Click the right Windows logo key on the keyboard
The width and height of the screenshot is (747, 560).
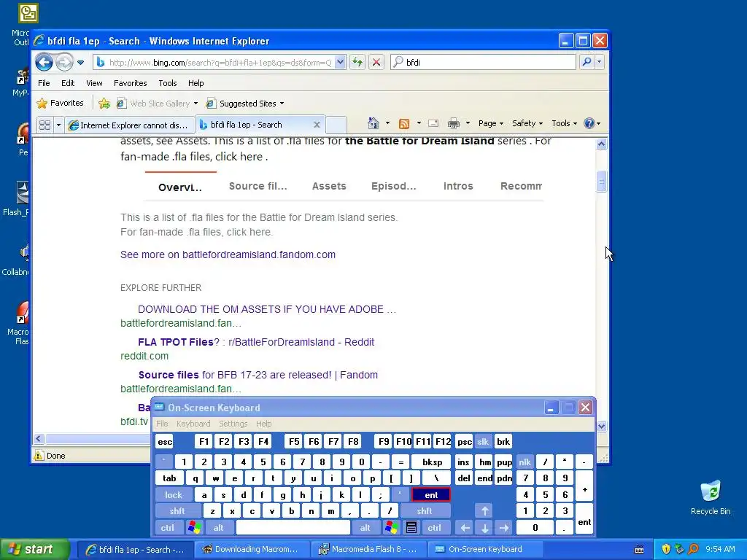392,528
